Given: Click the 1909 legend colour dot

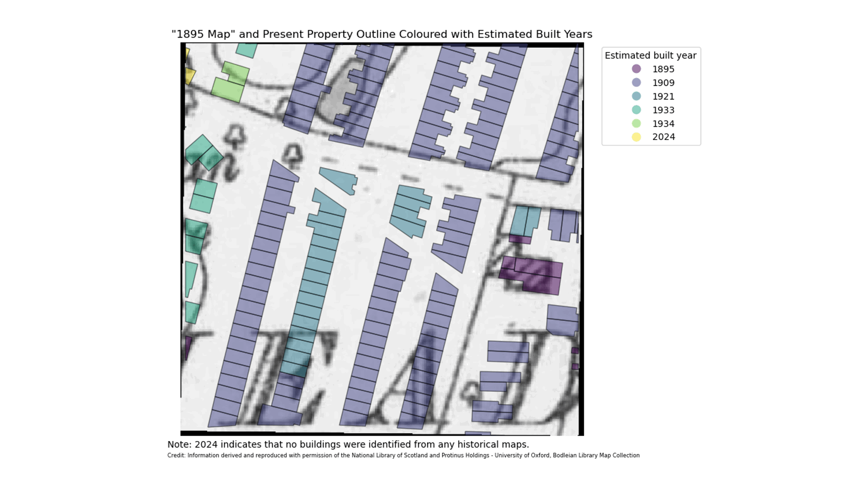Looking at the screenshot, I should tap(636, 82).
